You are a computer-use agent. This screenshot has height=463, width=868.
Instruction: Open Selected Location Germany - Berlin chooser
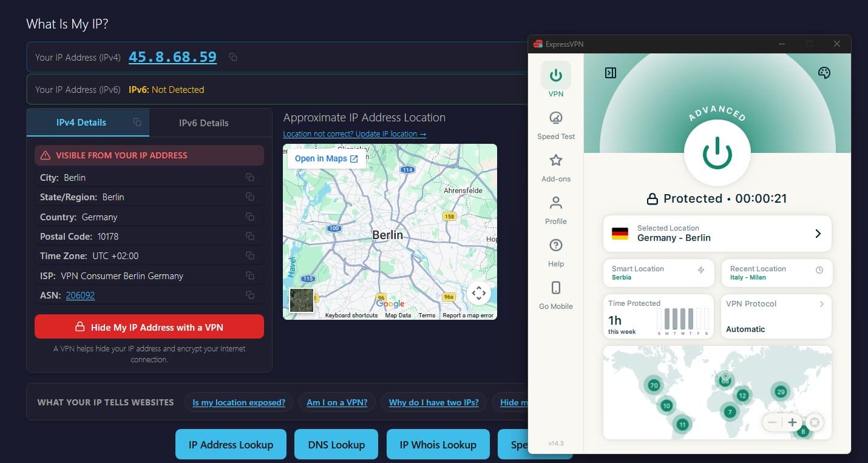[717, 233]
